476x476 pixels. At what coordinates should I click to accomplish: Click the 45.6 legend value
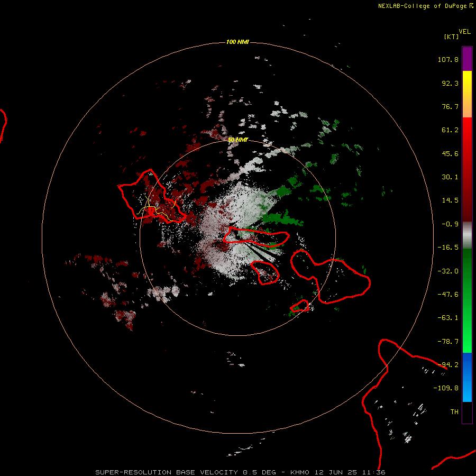pos(450,153)
